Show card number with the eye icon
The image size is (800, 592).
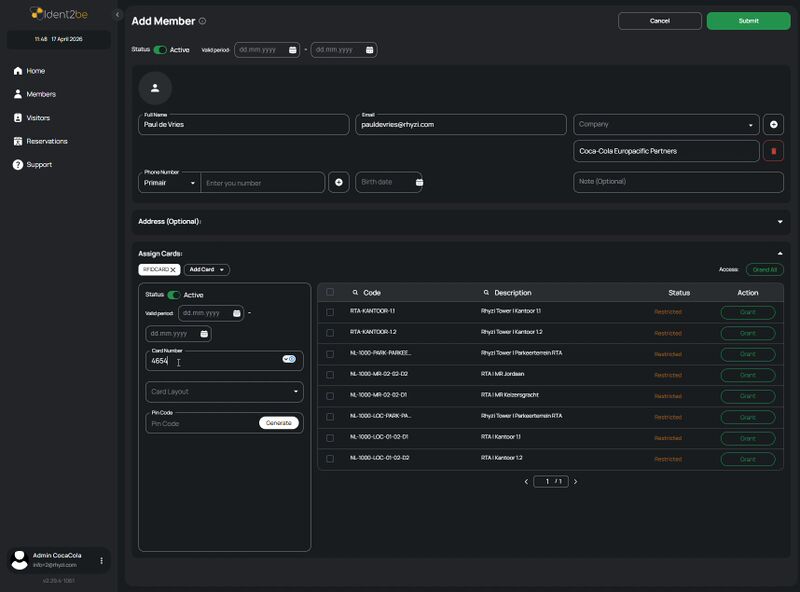289,359
